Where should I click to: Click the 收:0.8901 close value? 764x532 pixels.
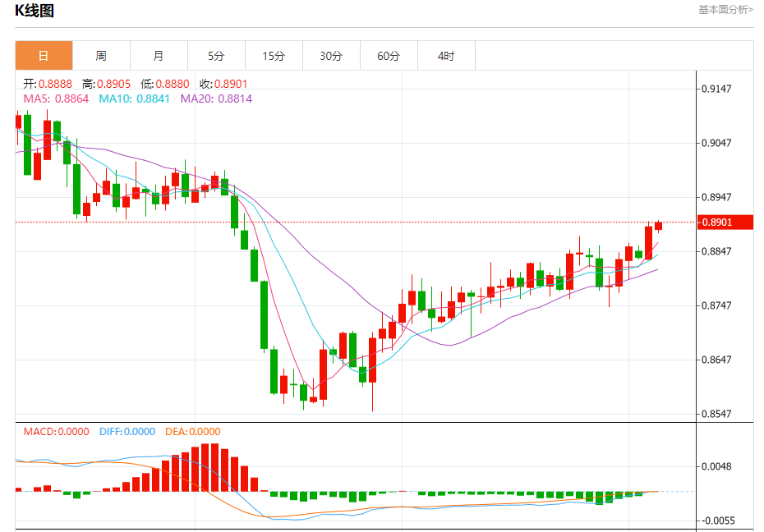(223, 85)
